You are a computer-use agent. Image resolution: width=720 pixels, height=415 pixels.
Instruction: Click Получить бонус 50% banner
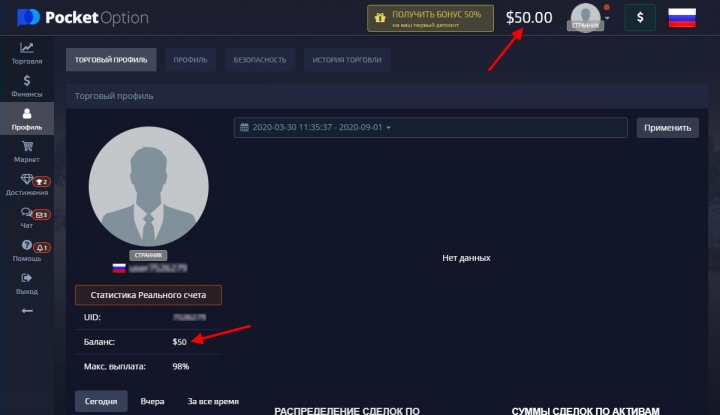click(430, 18)
